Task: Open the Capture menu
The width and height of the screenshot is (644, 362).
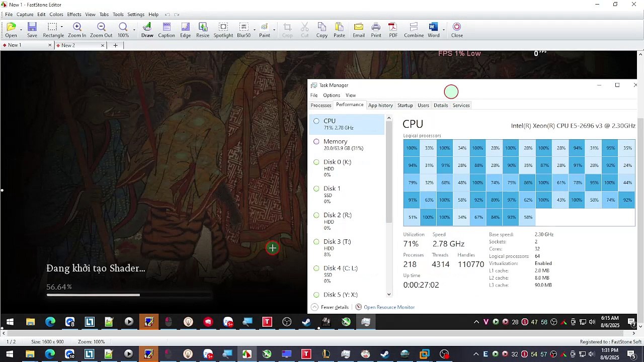Action: click(x=25, y=15)
